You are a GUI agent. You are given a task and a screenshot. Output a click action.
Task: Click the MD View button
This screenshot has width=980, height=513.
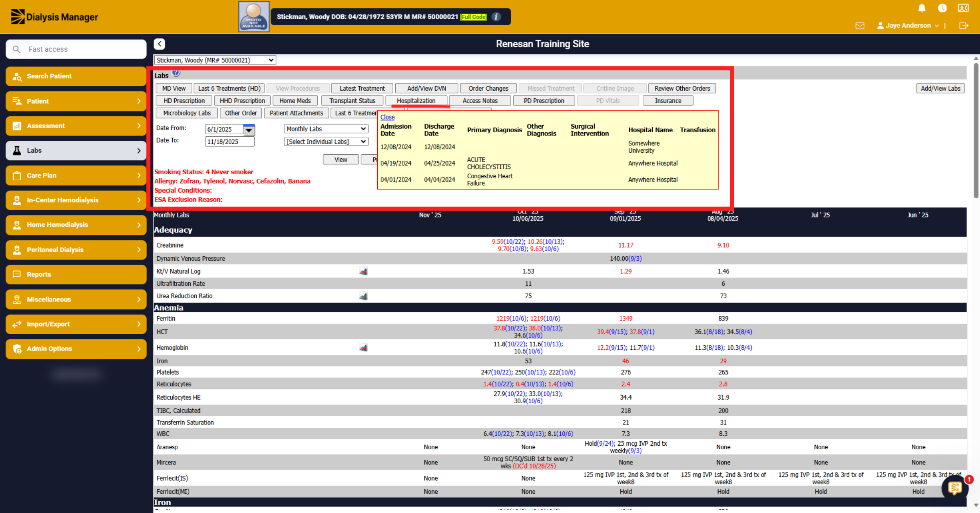click(x=174, y=89)
